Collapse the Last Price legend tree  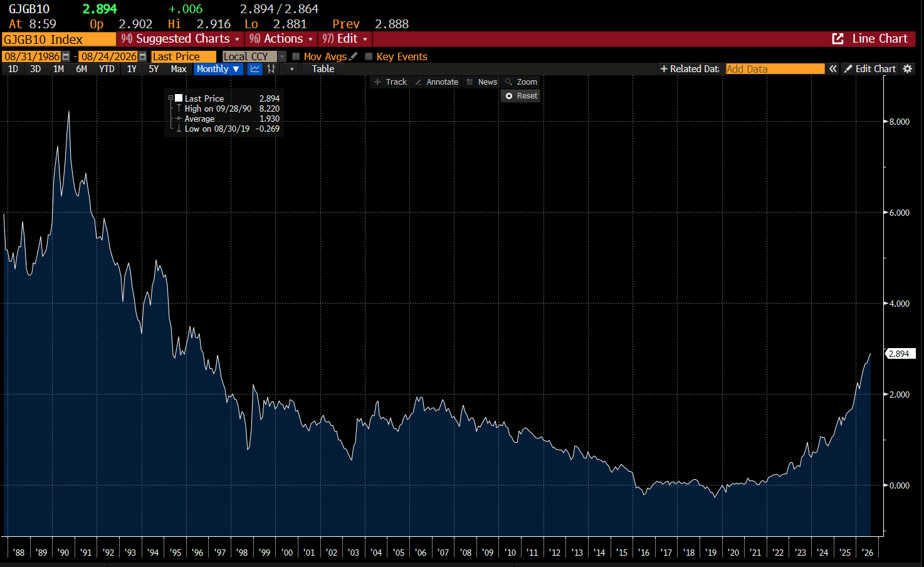click(x=171, y=98)
